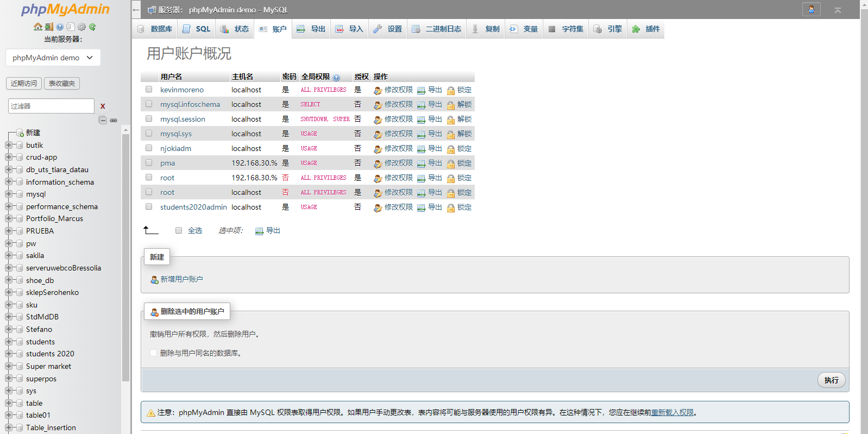Click into the 过滤器 filter field
This screenshot has height=434, width=868.
click(x=51, y=106)
